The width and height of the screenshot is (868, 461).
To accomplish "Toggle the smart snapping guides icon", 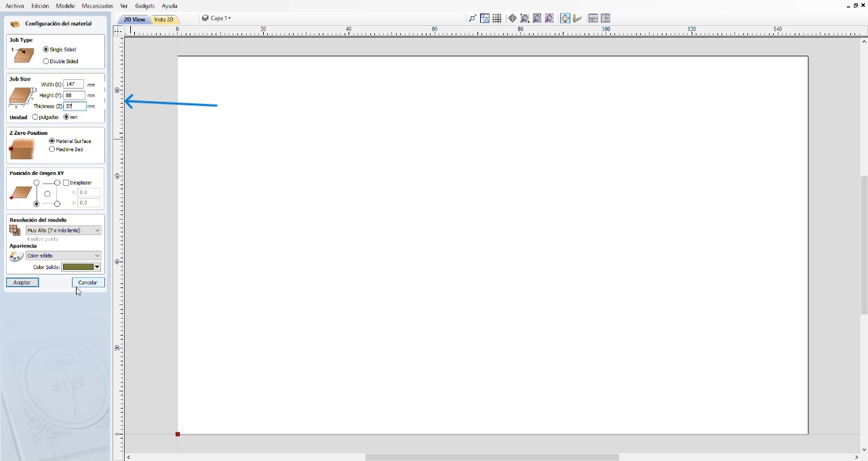I will pyautogui.click(x=485, y=18).
